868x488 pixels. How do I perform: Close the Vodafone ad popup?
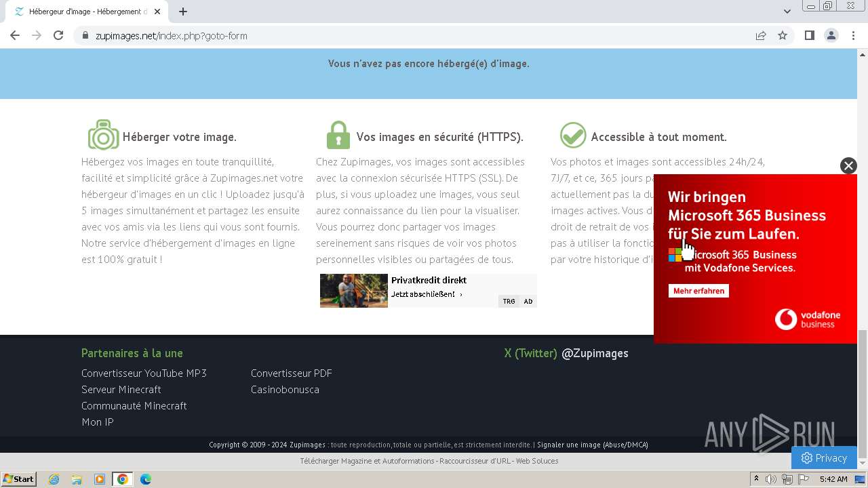[x=848, y=165]
